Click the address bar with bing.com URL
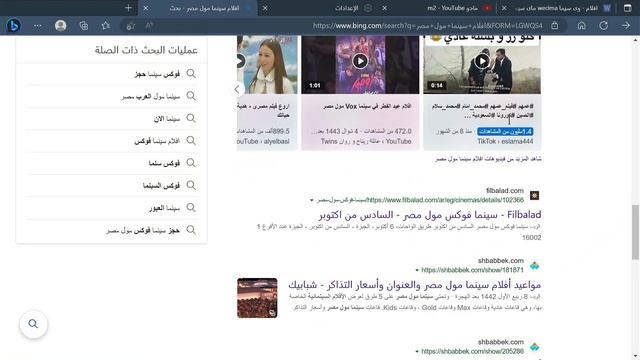 pos(427,26)
